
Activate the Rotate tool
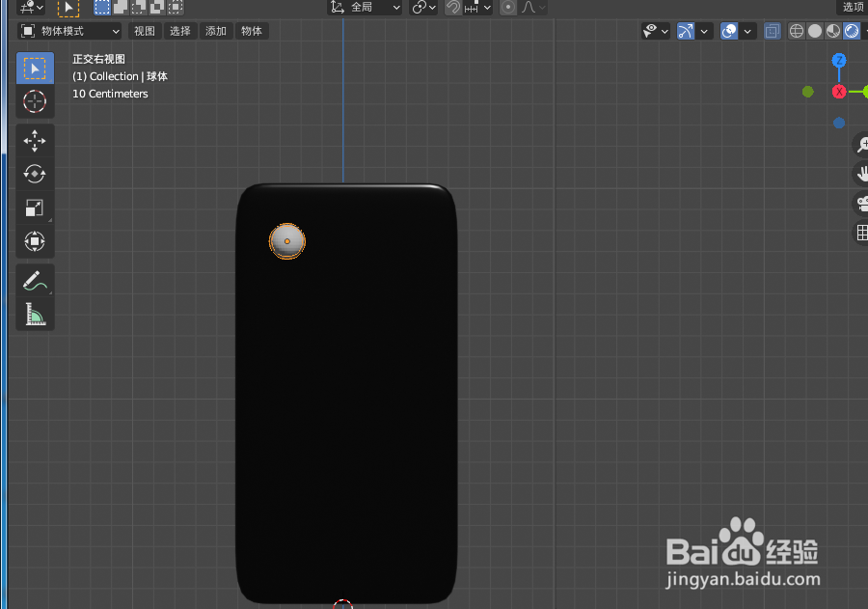click(x=35, y=175)
